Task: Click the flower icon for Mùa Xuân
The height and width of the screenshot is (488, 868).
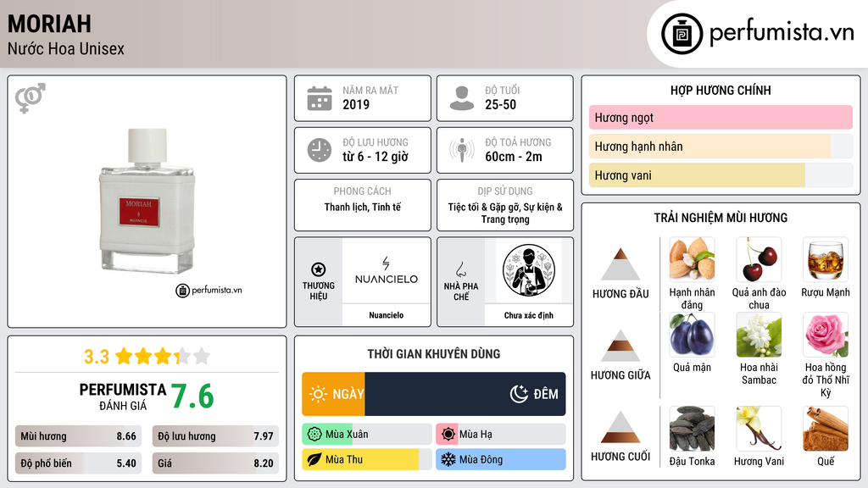Action: 314,435
